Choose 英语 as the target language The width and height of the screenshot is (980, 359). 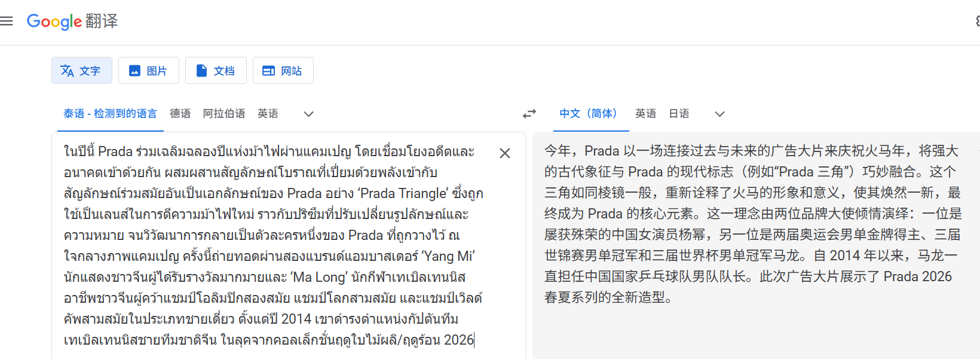(645, 114)
